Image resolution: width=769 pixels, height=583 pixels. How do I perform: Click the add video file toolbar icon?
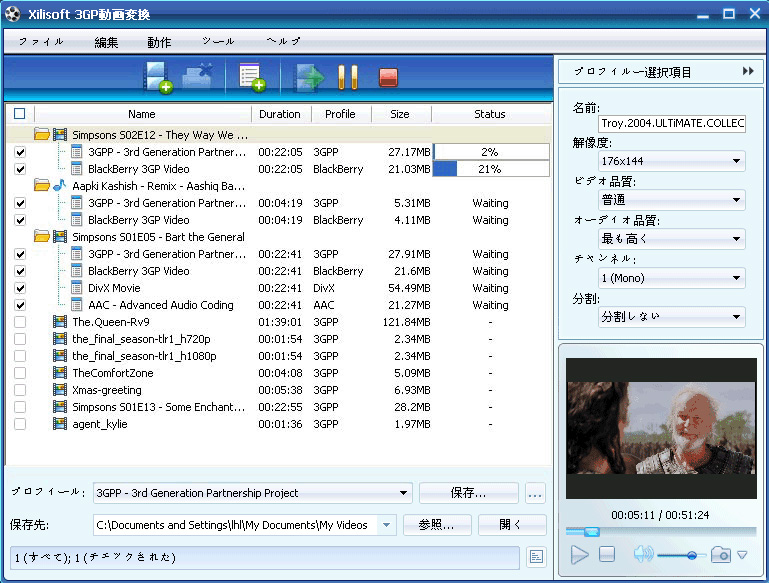[x=158, y=77]
